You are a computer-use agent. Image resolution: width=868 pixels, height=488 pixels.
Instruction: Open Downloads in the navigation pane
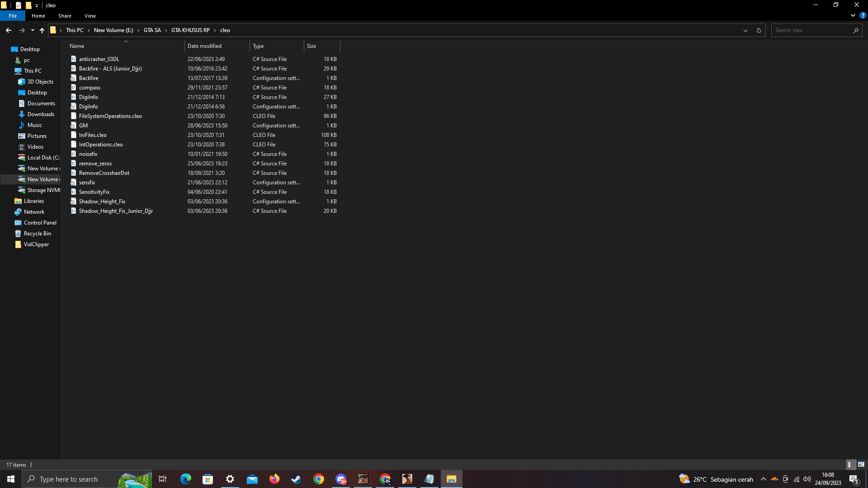41,114
